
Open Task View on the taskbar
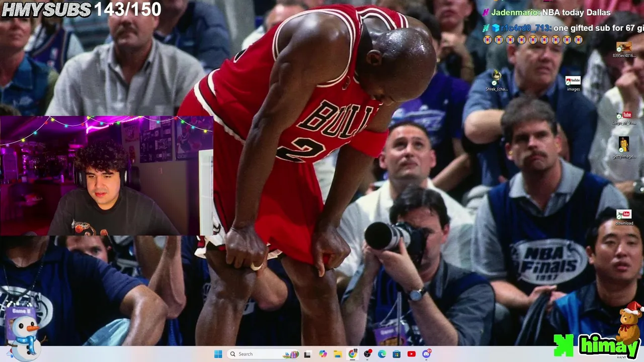[x=307, y=354]
